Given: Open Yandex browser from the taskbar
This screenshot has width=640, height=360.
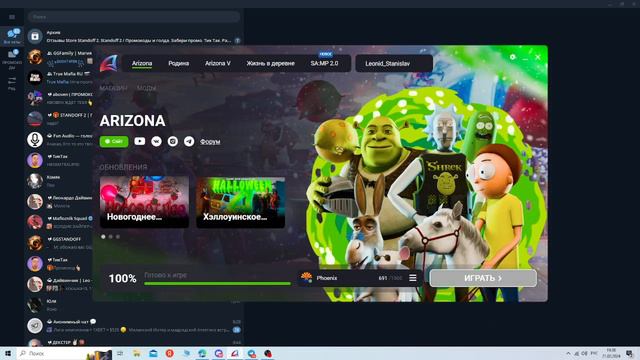Looking at the screenshot, I should pyautogui.click(x=169, y=353).
